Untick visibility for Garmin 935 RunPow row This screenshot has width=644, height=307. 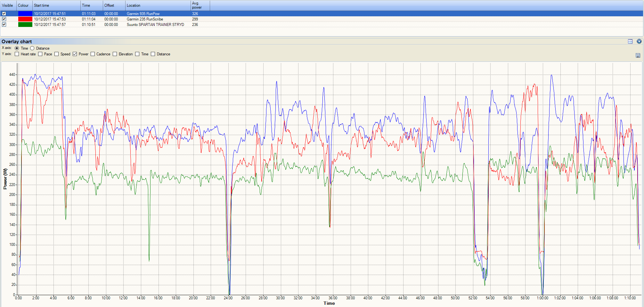4,14
